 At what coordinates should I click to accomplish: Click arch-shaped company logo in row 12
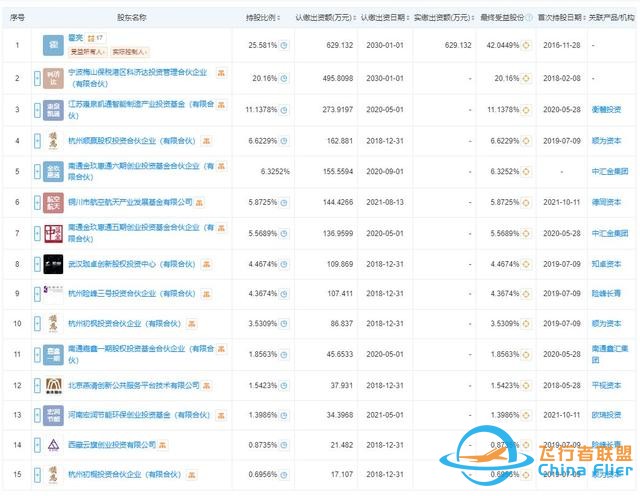tap(53, 386)
